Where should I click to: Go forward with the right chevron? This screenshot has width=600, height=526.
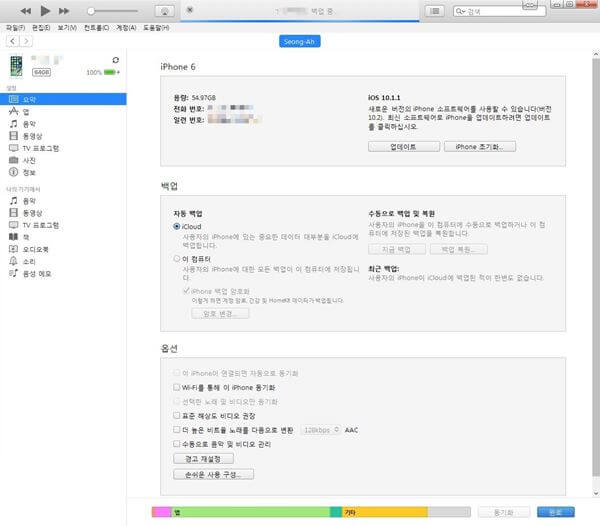coord(26,41)
